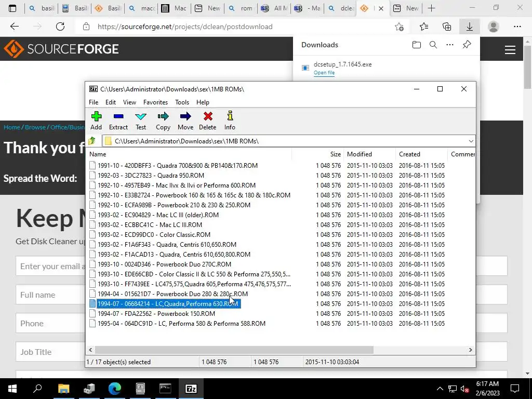532x399 pixels.
Task: Select Powerbook Duo 280 & 280c.ROM file
Action: tap(169, 294)
